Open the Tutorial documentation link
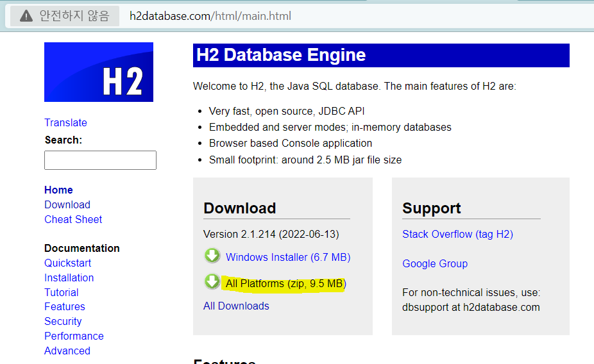This screenshot has width=594, height=364. [x=62, y=292]
